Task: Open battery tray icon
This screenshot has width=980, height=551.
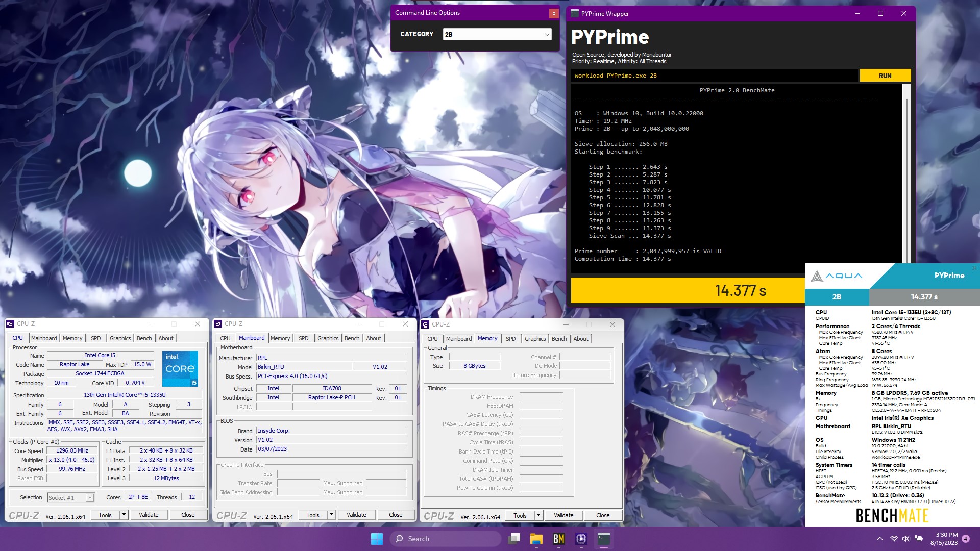Action: pos(918,539)
